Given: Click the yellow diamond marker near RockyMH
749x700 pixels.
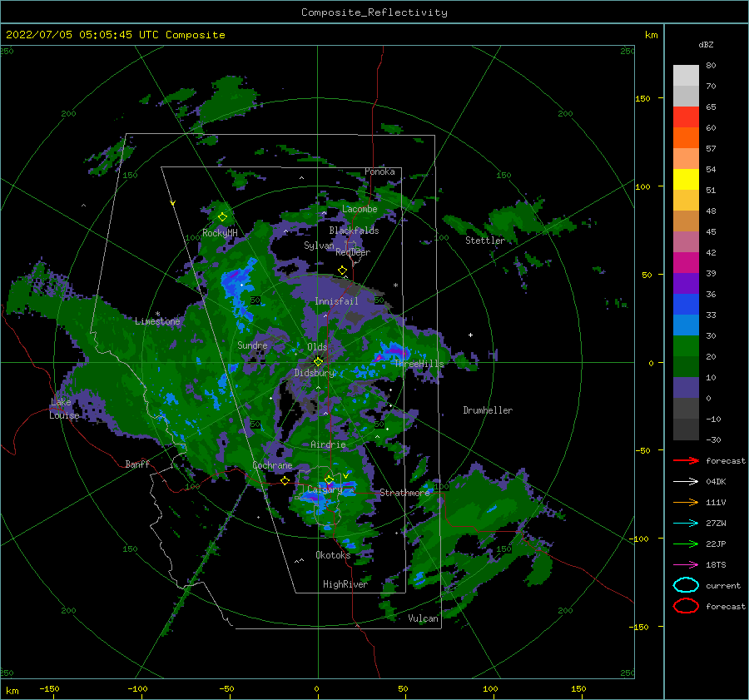Looking at the screenshot, I should 222,217.
